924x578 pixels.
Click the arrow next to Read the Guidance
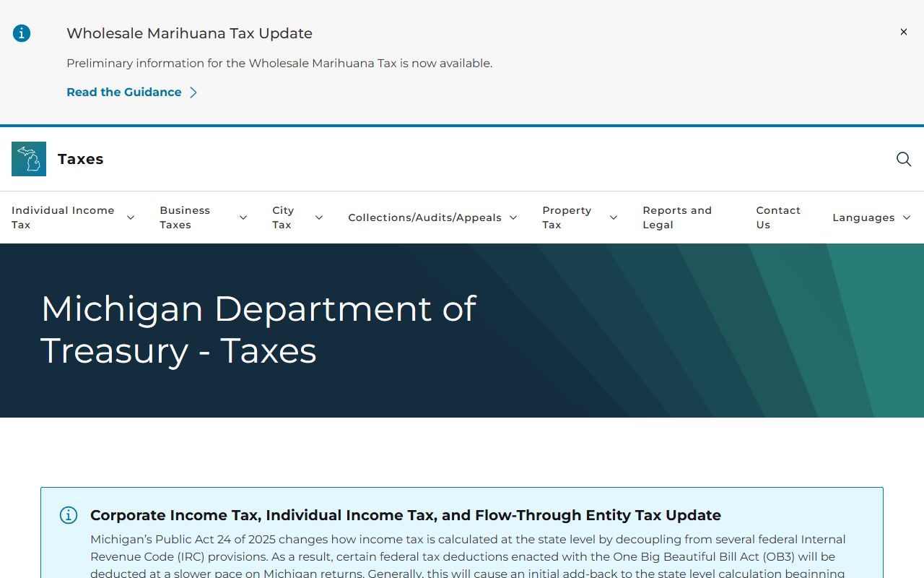[x=193, y=92]
